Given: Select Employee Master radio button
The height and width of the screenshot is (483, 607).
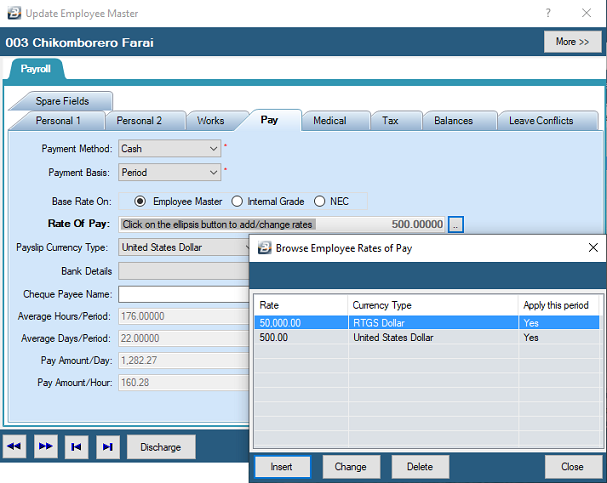Looking at the screenshot, I should point(140,201).
